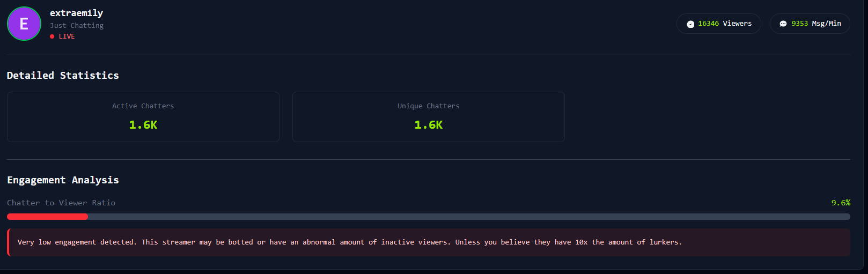Click the Chatter to Viewer Ratio label
868x274 pixels.
(61, 203)
